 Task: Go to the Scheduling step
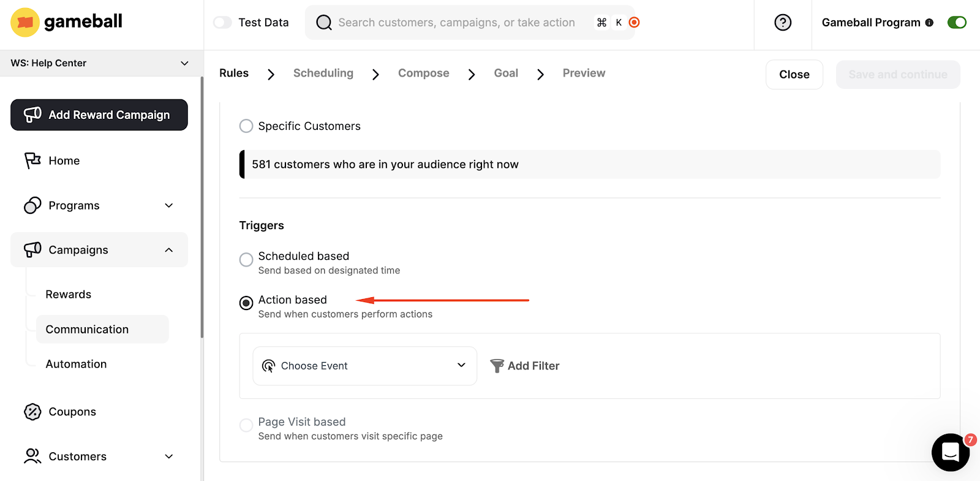pos(323,73)
